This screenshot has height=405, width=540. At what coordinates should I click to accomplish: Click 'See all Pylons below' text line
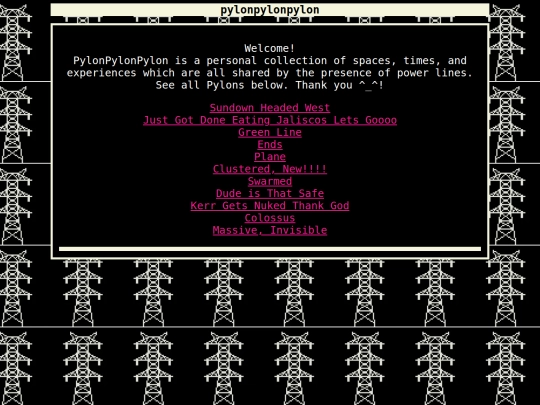(270, 85)
